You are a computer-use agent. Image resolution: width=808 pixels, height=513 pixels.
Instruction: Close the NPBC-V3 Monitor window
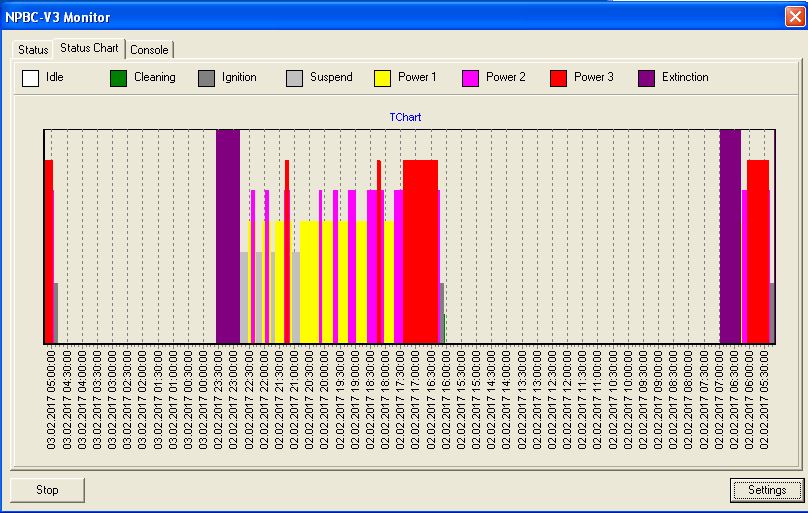794,17
